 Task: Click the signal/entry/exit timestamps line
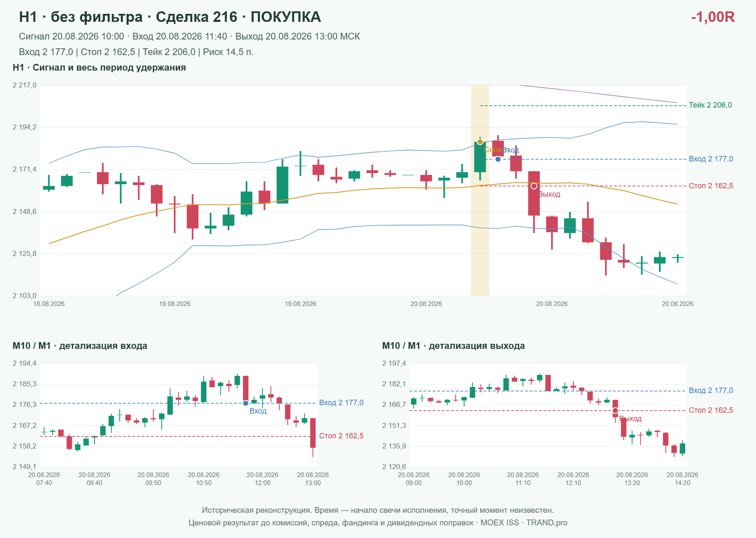(189, 37)
